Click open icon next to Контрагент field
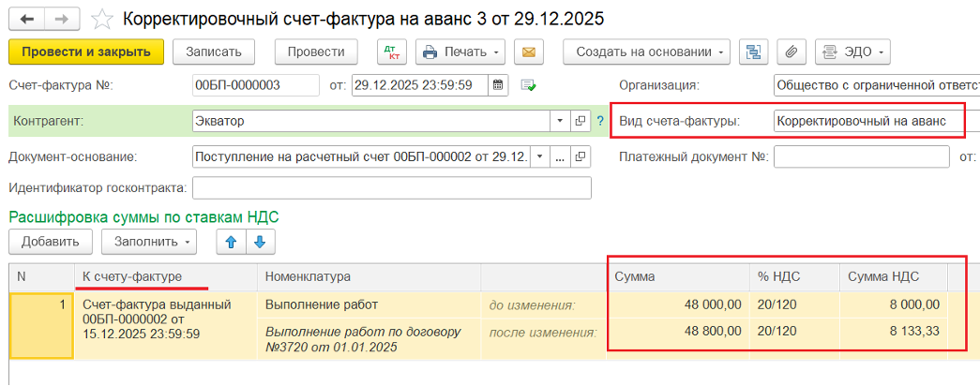 580,121
